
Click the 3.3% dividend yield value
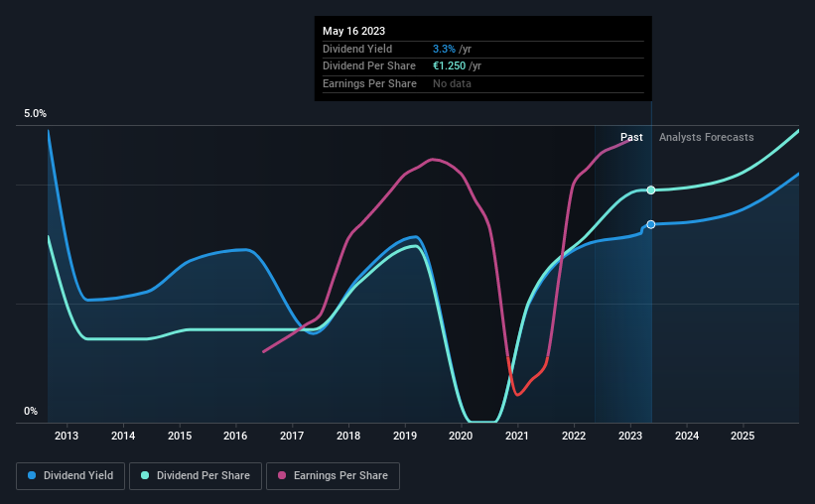[444, 49]
